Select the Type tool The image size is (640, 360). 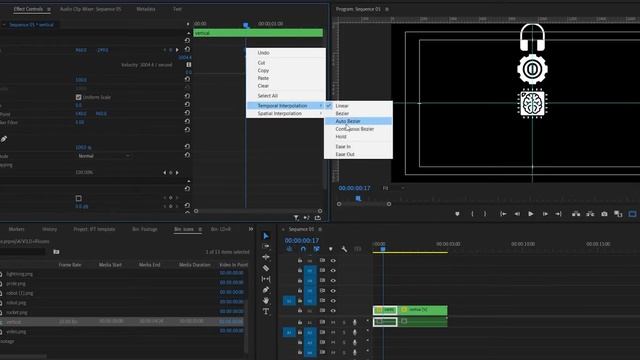pyautogui.click(x=266, y=311)
